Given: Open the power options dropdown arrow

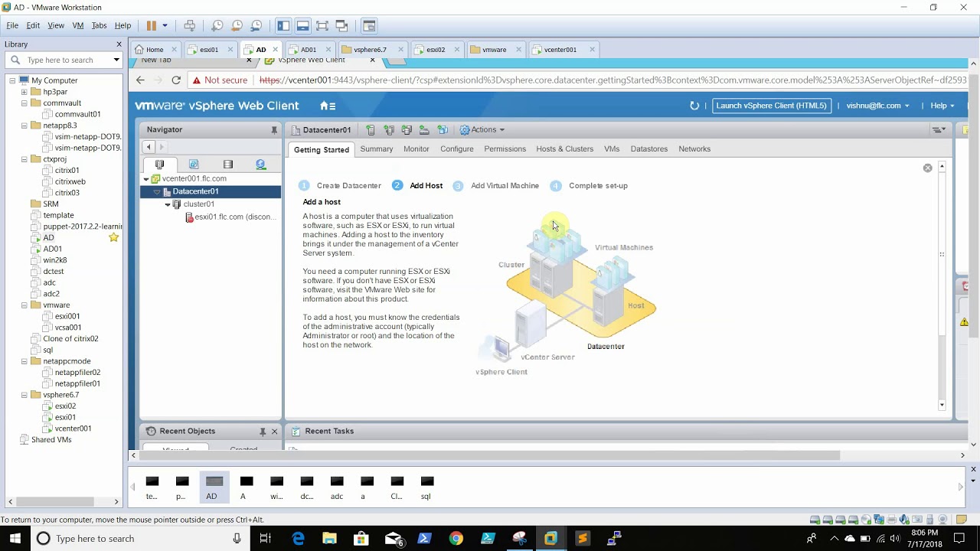Looking at the screenshot, I should tap(165, 25).
